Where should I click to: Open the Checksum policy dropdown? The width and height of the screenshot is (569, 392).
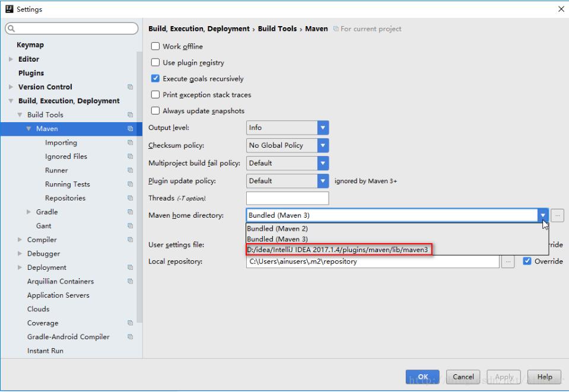tap(323, 145)
